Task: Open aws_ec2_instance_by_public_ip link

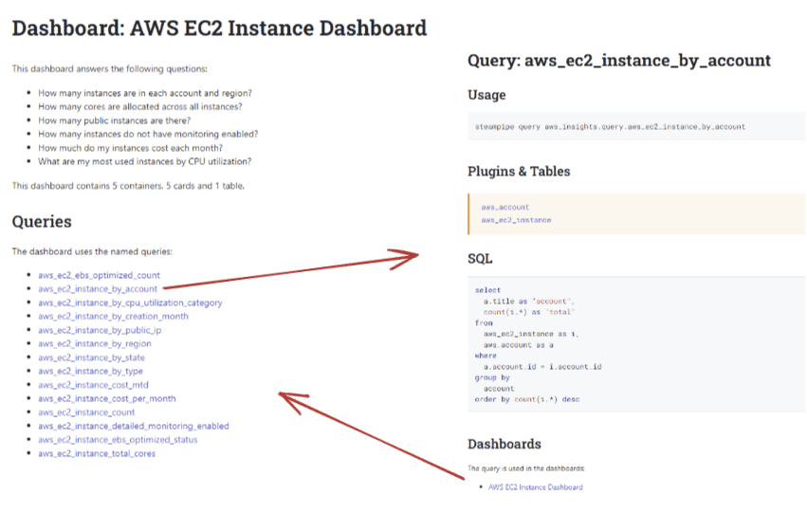Action: [x=100, y=330]
